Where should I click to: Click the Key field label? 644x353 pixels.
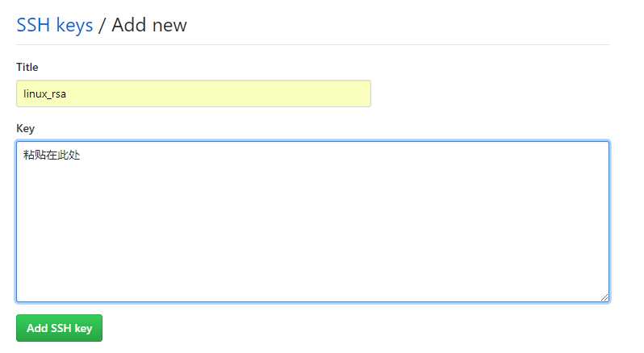tap(25, 128)
